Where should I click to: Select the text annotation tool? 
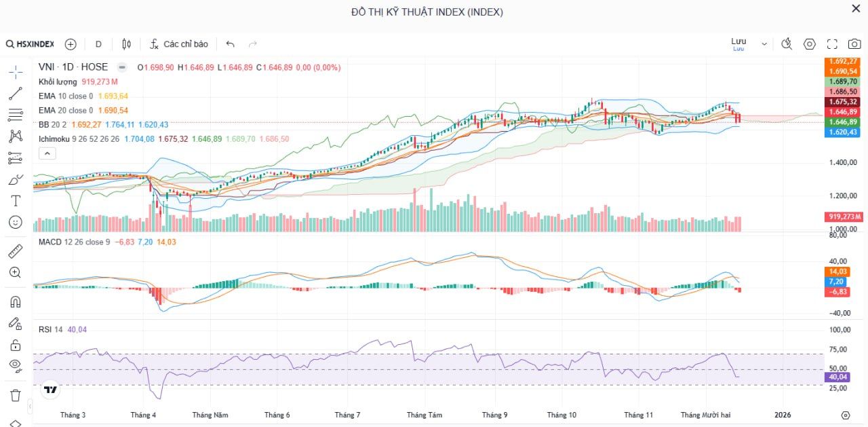[15, 200]
